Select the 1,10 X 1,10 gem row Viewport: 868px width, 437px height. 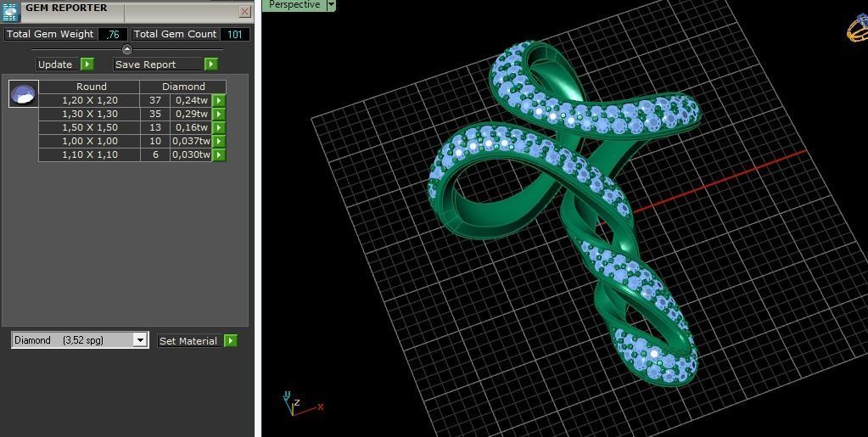click(x=132, y=154)
